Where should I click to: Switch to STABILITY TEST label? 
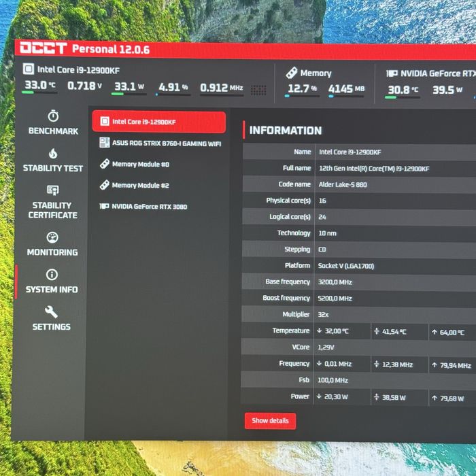53,169
